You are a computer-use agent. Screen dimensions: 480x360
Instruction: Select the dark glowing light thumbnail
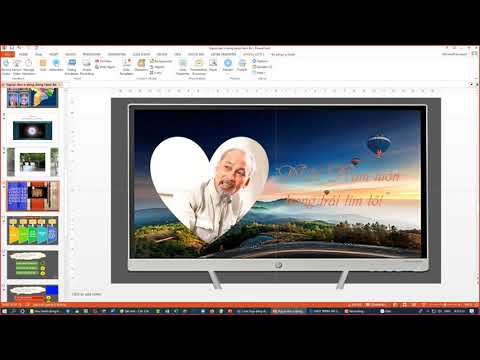[x=33, y=131]
